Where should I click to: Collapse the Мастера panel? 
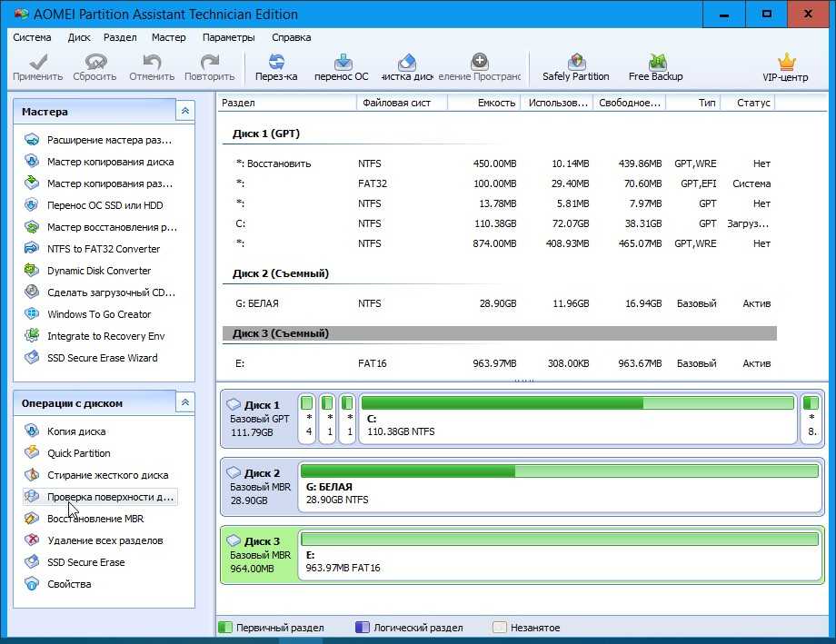point(185,111)
